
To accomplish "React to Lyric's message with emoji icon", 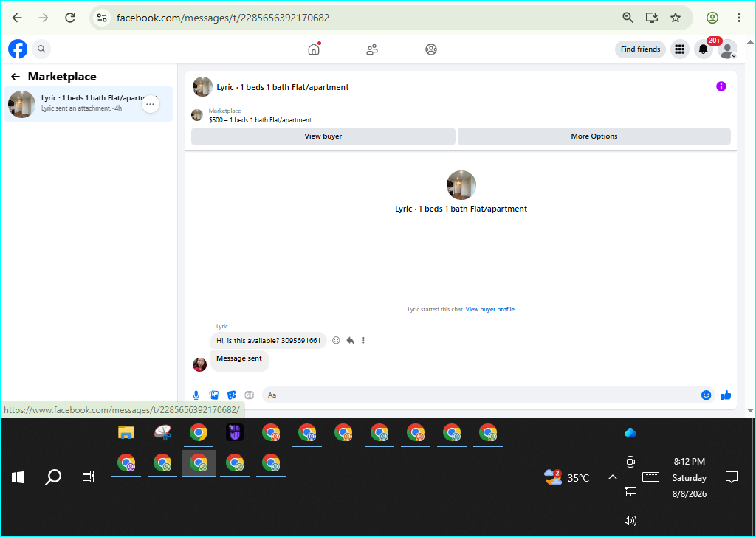I will [336, 341].
